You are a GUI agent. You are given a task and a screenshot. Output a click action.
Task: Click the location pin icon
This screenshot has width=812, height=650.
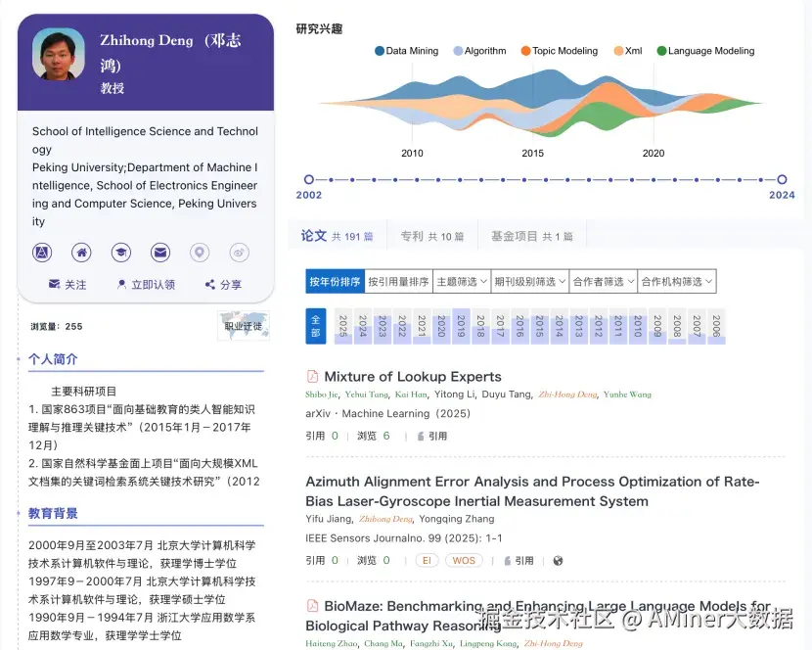200,252
